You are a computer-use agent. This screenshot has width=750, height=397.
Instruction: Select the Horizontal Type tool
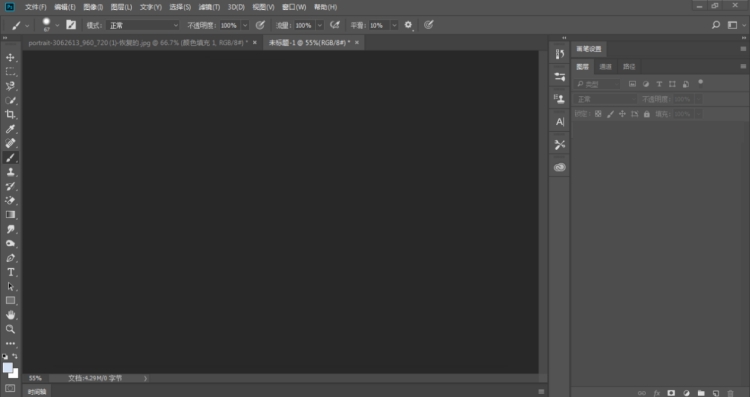(10, 272)
